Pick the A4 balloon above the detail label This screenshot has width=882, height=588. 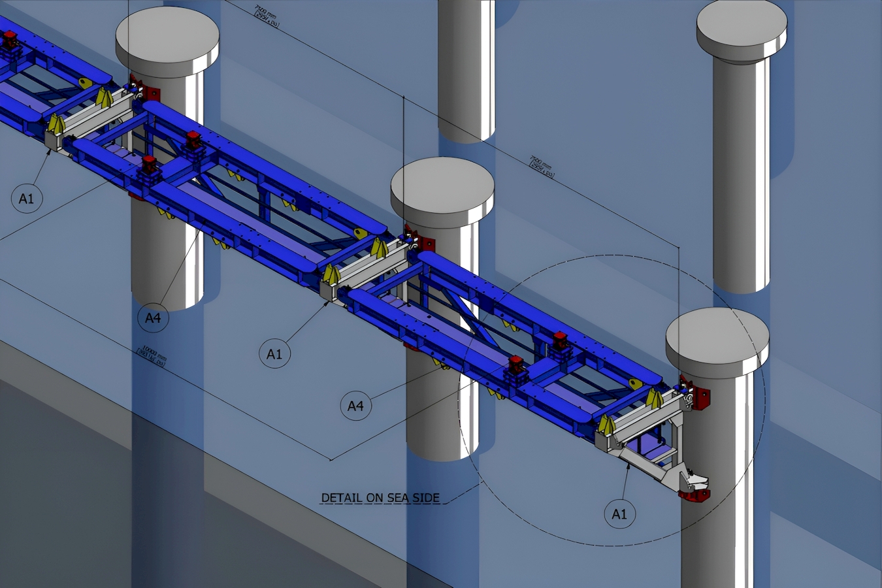coord(355,406)
